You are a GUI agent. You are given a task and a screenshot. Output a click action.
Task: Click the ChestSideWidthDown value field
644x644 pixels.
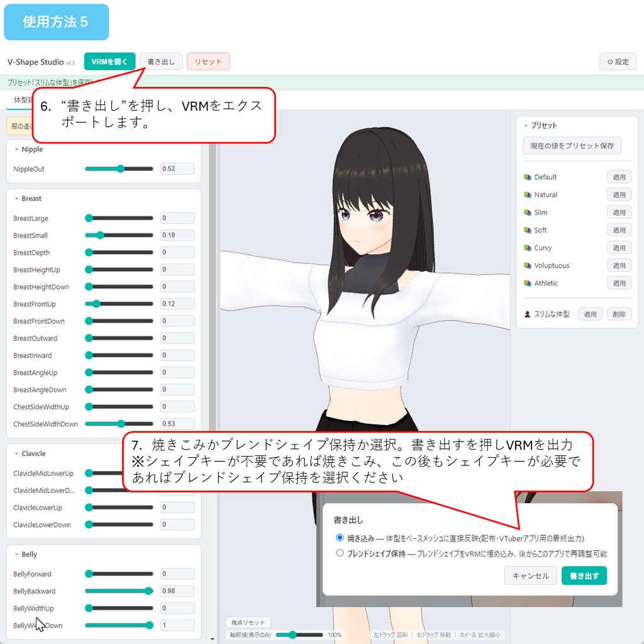[x=177, y=424]
